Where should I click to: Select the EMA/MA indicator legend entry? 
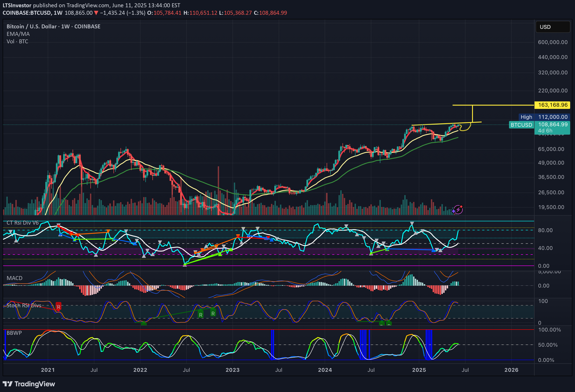18,34
